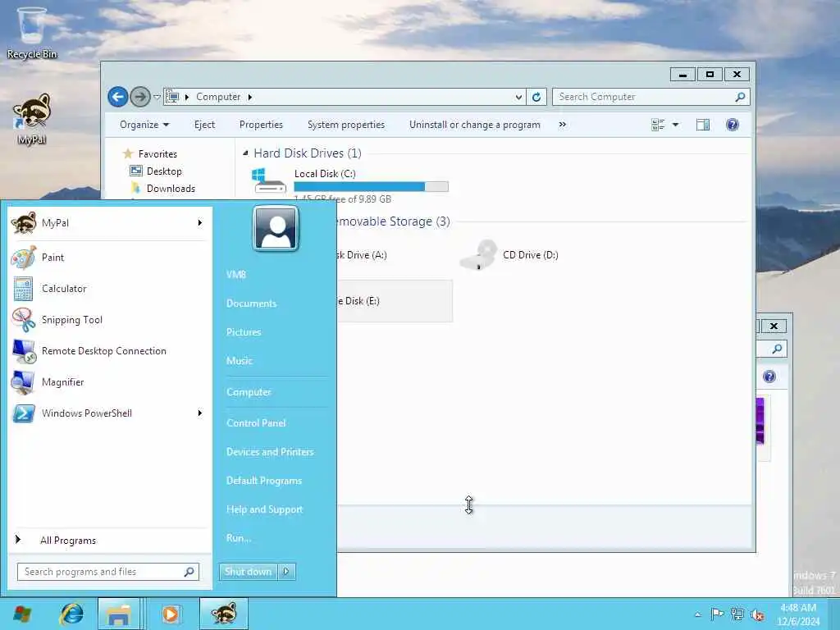The height and width of the screenshot is (630, 840).
Task: Open the Recycle Bin desktop icon
Action: coord(32,32)
